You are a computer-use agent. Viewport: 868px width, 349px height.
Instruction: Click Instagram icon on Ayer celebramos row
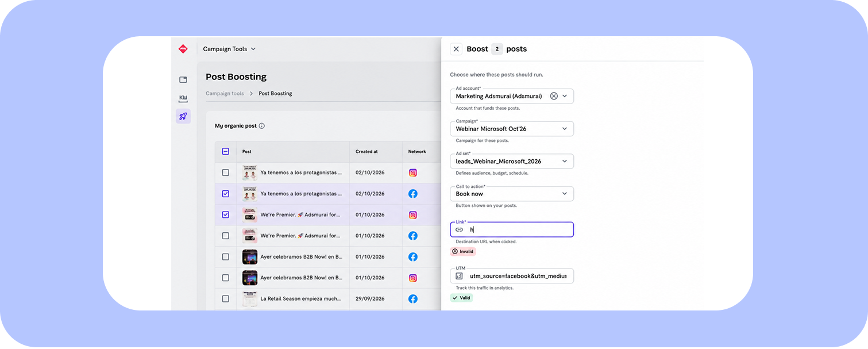412,278
